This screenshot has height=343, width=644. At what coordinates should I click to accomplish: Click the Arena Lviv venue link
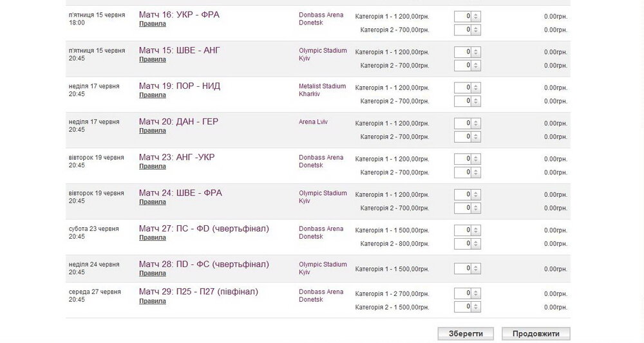coord(314,122)
